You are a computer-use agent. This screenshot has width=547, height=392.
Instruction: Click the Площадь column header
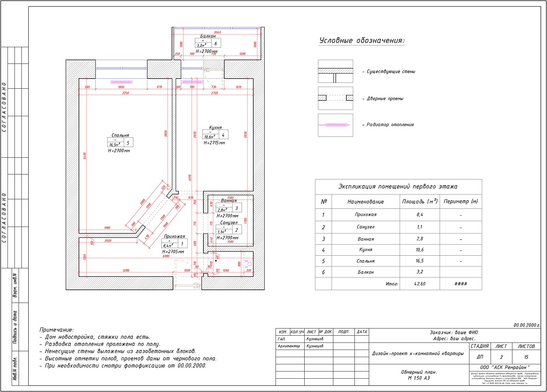(x=419, y=202)
